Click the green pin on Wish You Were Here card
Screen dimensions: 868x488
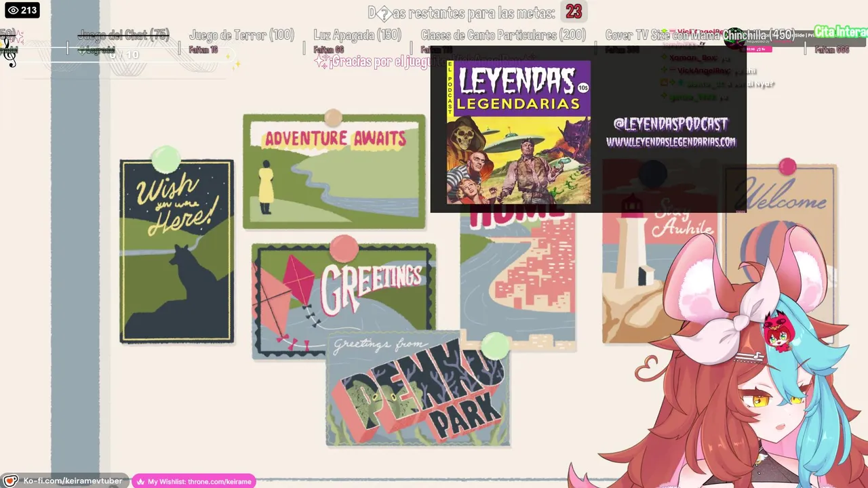pyautogui.click(x=165, y=160)
